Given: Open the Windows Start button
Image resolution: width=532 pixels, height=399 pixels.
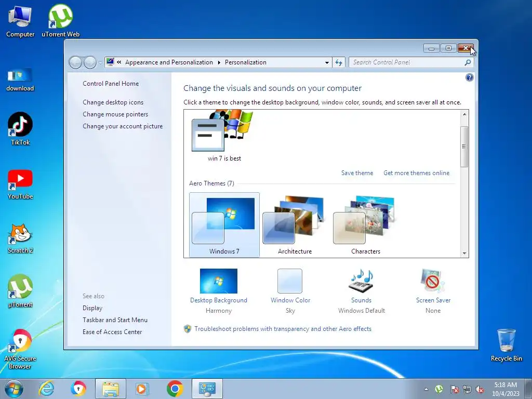Looking at the screenshot, I should click(x=14, y=389).
